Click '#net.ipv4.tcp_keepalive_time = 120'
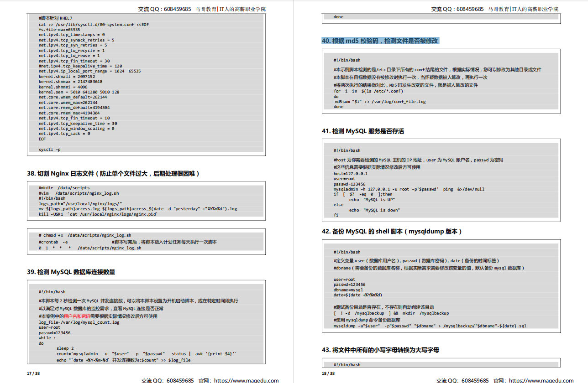The width and height of the screenshot is (588, 383). 80,66
